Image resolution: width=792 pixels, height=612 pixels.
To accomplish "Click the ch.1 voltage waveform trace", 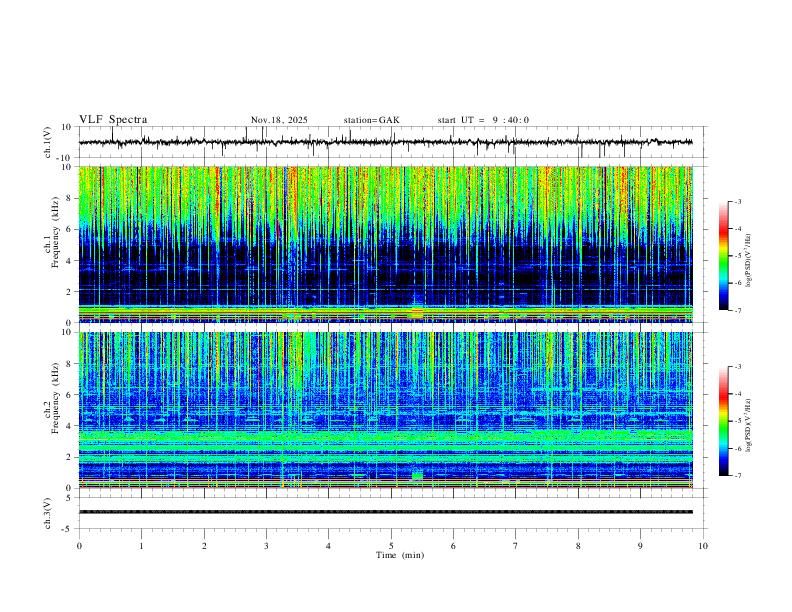I will [385, 142].
